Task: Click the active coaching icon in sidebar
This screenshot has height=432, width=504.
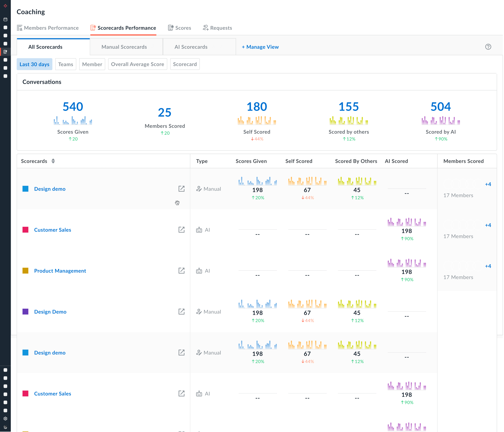Action: [5, 52]
